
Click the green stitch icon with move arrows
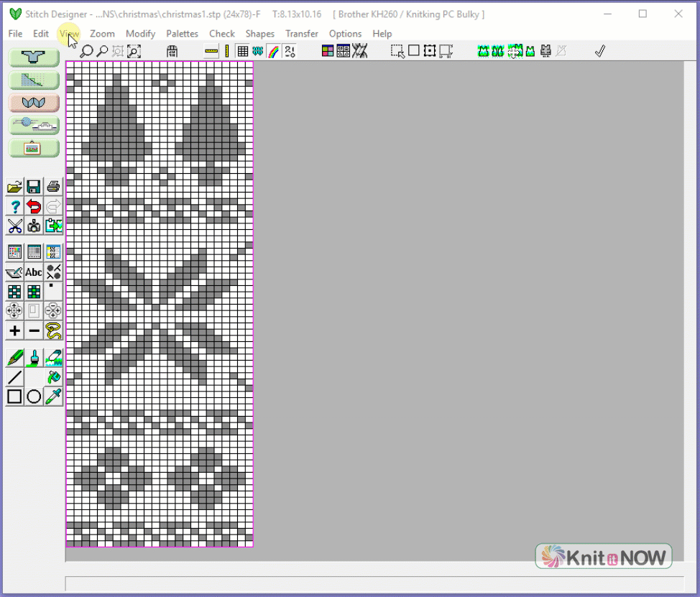pyautogui.click(x=515, y=51)
